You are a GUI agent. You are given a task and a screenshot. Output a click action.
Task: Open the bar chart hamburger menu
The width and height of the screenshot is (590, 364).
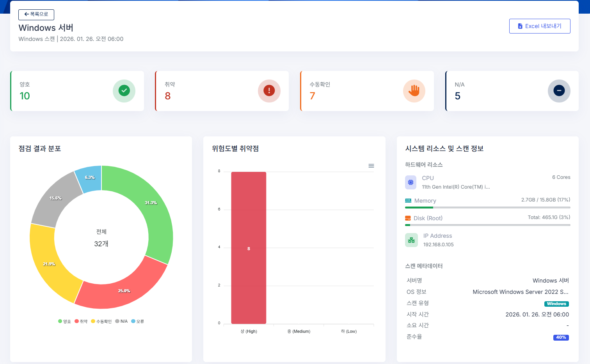pos(371,166)
